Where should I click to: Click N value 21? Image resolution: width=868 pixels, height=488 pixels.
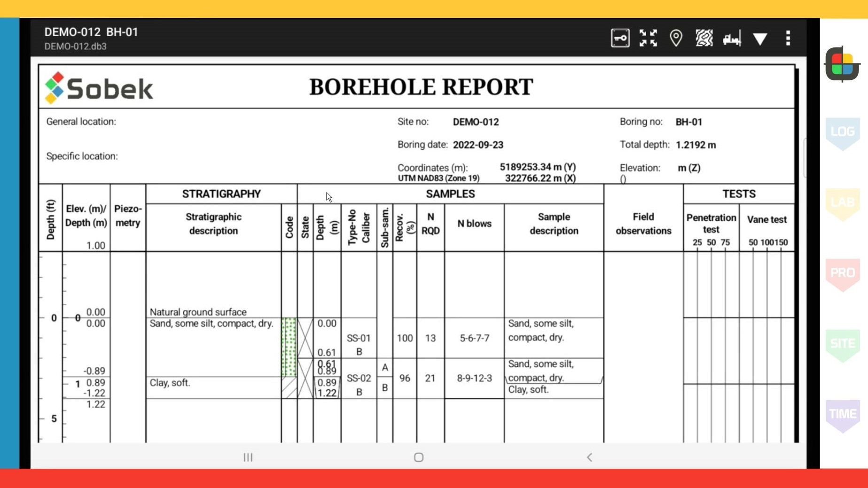[430, 378]
